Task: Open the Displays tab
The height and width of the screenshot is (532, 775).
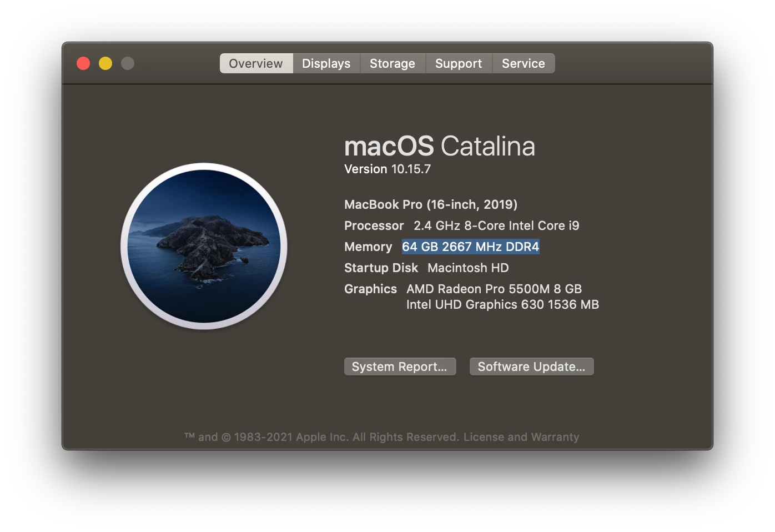Action: pos(326,63)
